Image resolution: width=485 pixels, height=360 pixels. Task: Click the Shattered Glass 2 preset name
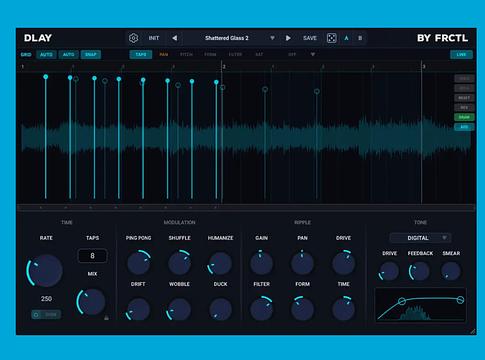(x=227, y=38)
